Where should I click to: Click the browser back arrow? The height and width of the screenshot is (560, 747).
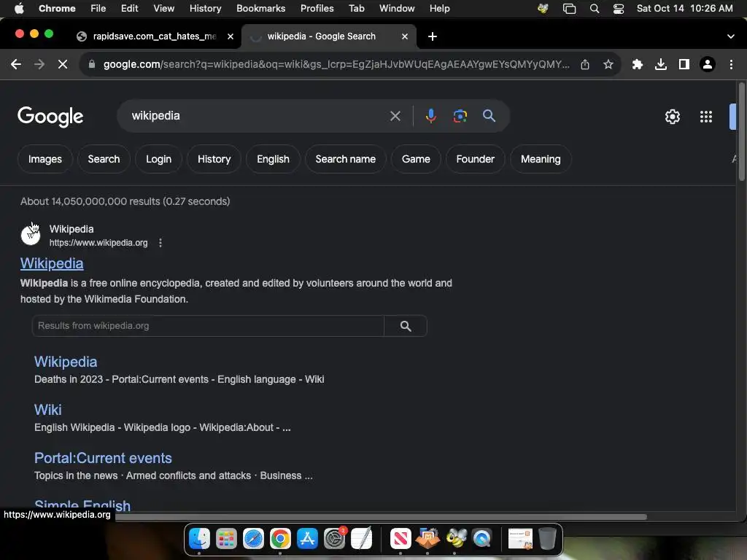click(16, 64)
